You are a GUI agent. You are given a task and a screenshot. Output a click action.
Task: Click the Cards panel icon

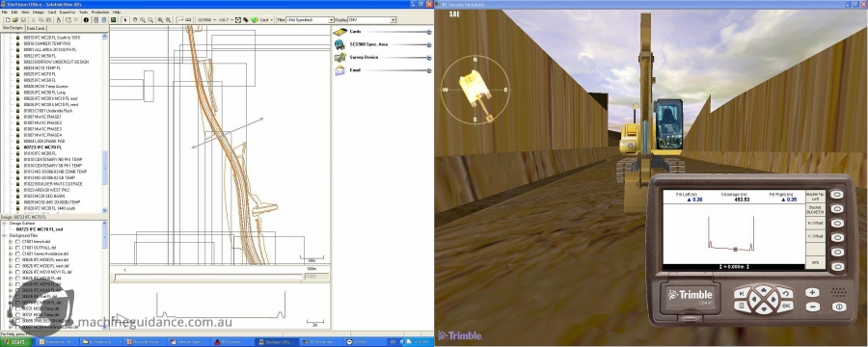pos(339,32)
